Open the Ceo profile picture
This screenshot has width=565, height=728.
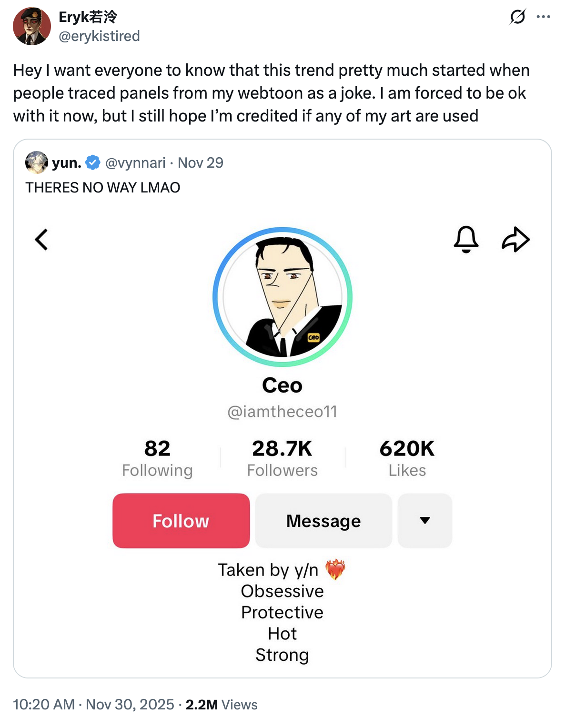coord(282,297)
